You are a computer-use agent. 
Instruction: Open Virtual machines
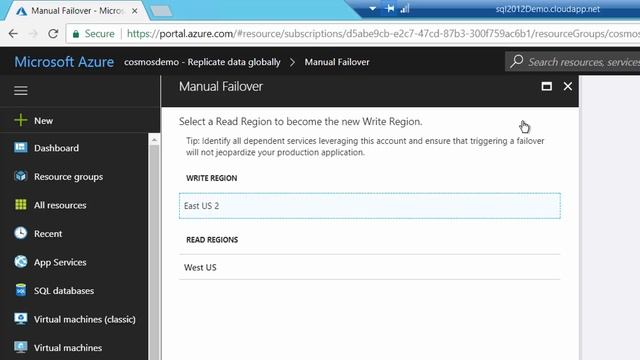[x=68, y=348]
